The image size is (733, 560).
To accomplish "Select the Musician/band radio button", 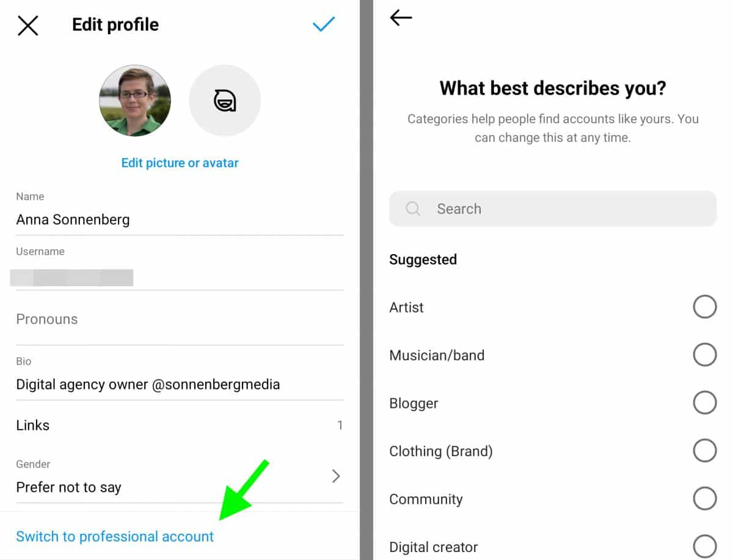I will pos(704,355).
